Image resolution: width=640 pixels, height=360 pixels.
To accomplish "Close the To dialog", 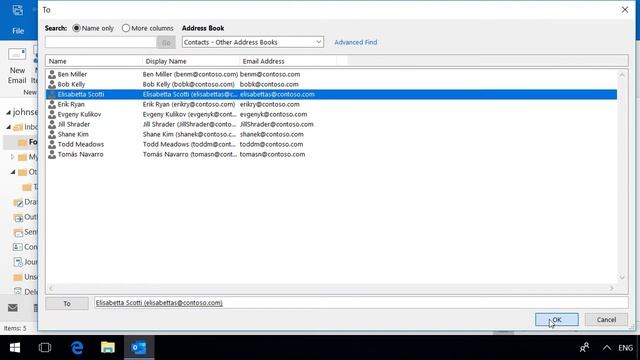I will (x=624, y=9).
